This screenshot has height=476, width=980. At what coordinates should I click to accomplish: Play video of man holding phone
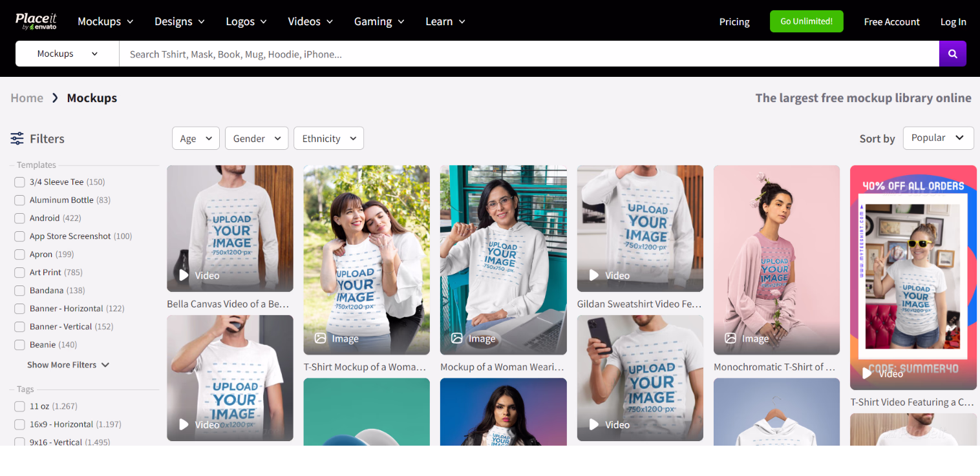pos(594,424)
